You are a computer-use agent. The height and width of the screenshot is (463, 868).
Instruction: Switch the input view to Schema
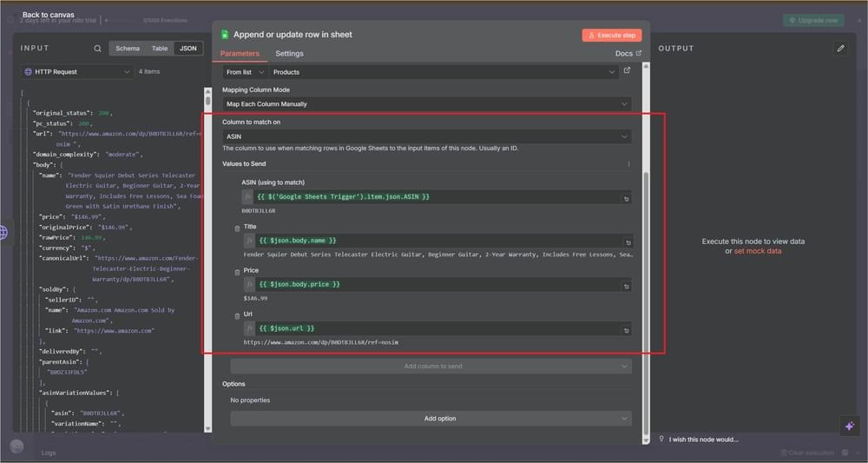point(128,49)
